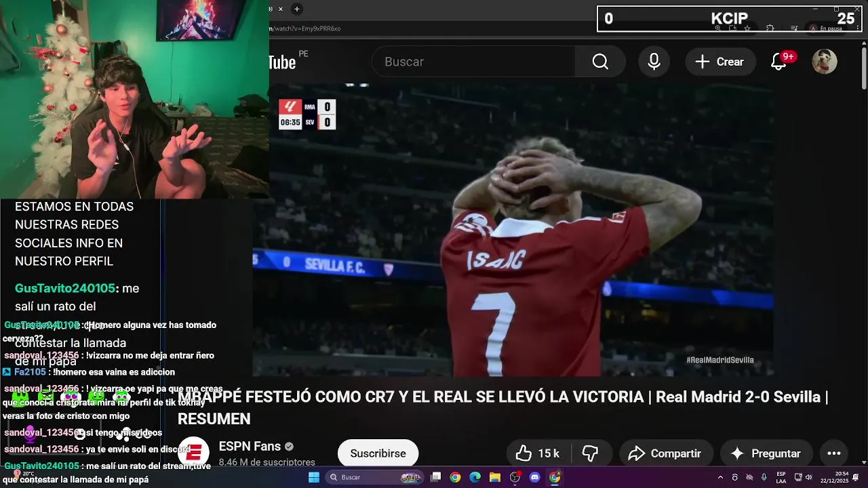
Task: Open the browser extensions puzzle icon
Action: (x=770, y=28)
